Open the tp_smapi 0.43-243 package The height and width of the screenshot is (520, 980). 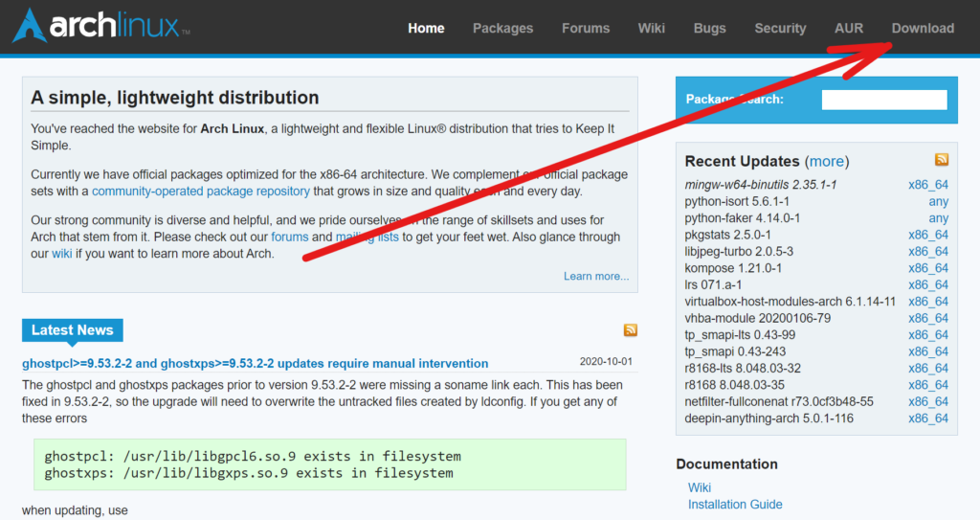tap(735, 351)
